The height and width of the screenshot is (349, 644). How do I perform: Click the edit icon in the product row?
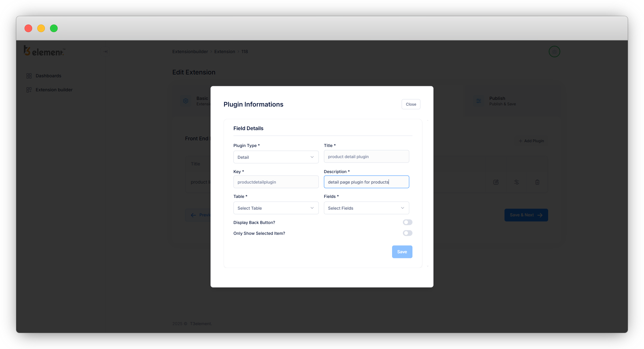(x=496, y=182)
